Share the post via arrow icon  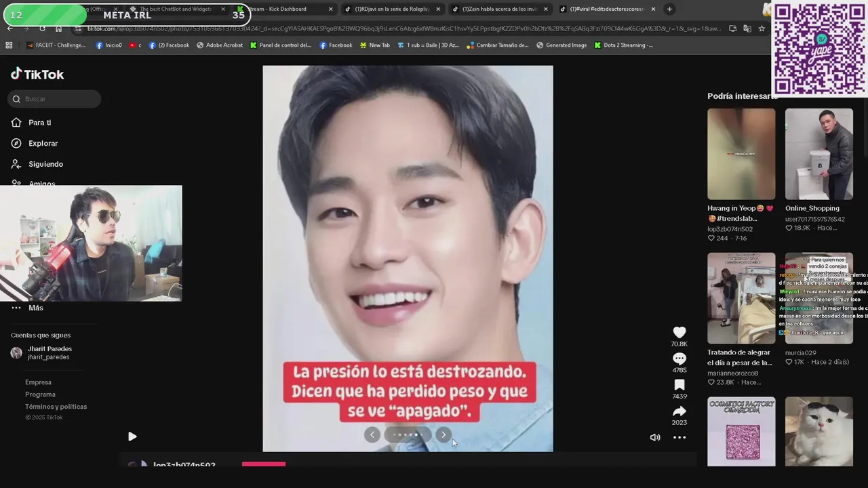[679, 411]
